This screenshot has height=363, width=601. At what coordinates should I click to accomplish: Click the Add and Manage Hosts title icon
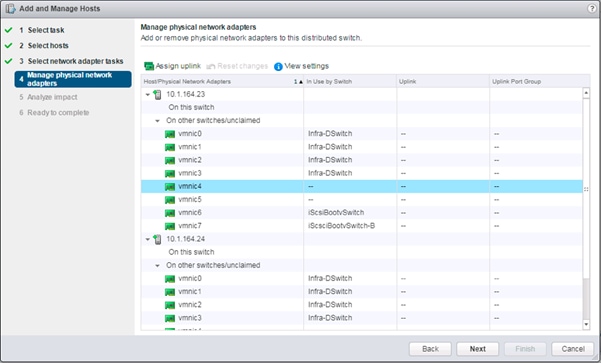point(10,8)
